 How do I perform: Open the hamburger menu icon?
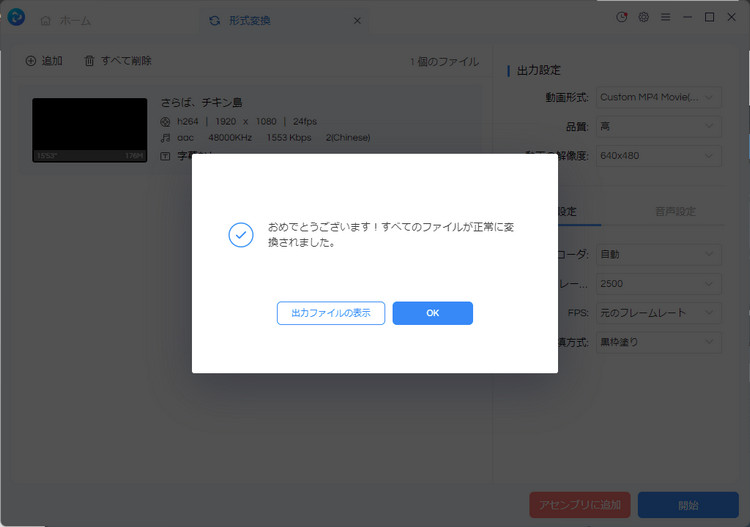pyautogui.click(x=665, y=17)
